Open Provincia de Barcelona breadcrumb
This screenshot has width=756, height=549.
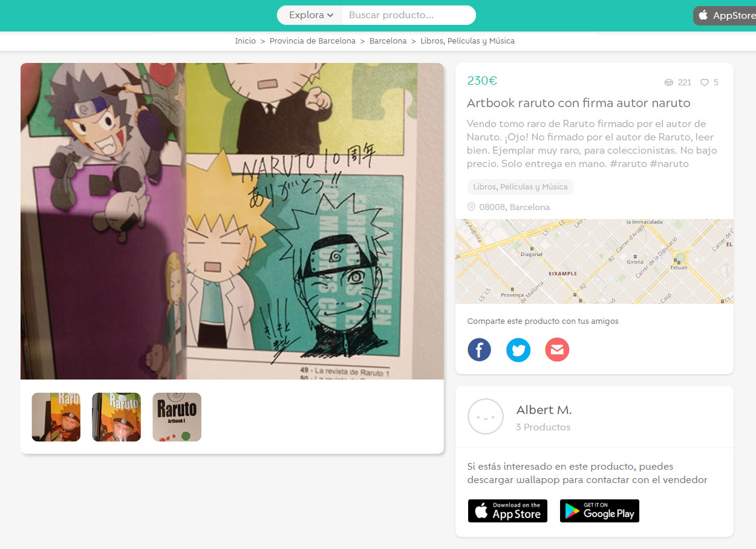[313, 41]
